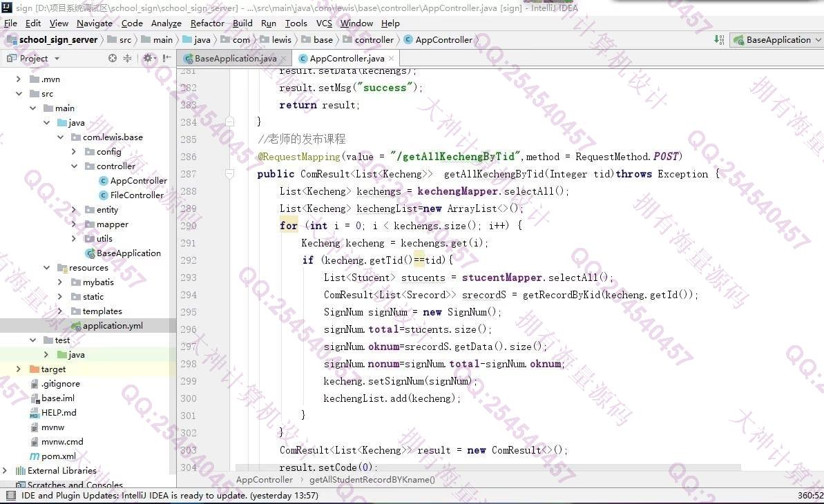
Task: Open the Build menu
Action: coord(243,23)
